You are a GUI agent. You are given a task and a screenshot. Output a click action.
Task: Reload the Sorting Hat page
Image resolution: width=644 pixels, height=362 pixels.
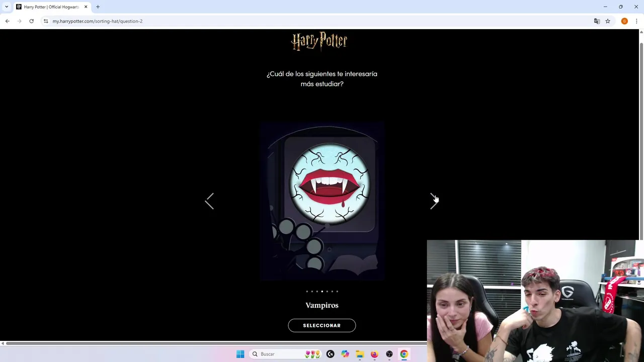[31, 21]
